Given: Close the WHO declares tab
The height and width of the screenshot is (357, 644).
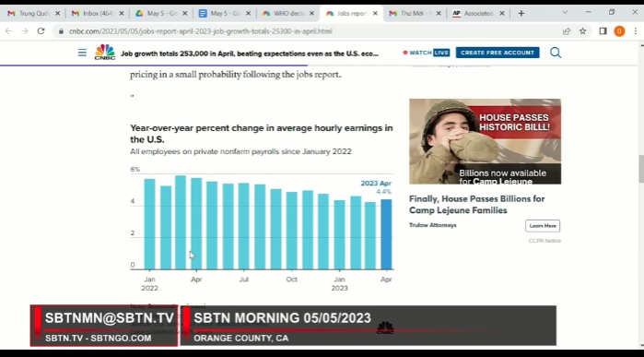Looking at the screenshot, I should (x=311, y=14).
